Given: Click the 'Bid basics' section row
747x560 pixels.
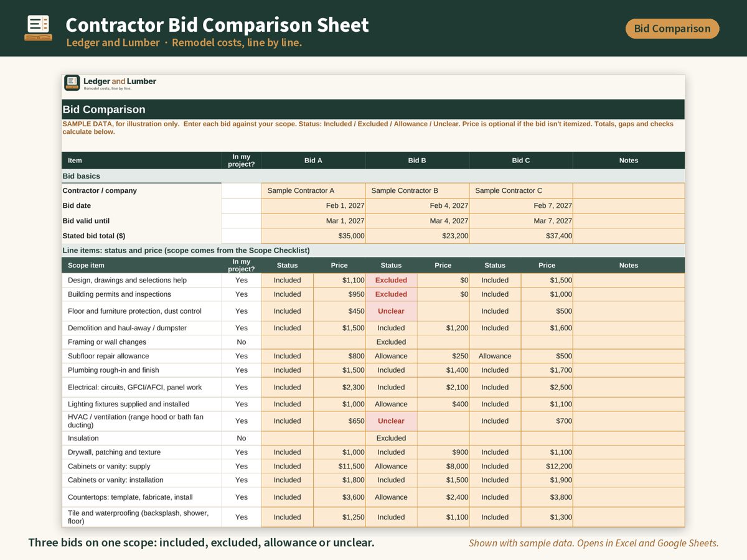Looking at the screenshot, I should tap(373, 176).
